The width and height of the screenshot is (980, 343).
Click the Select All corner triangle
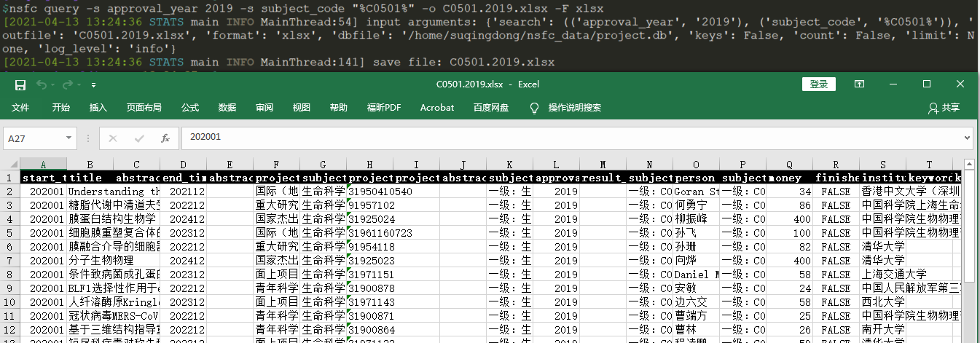[x=10, y=165]
